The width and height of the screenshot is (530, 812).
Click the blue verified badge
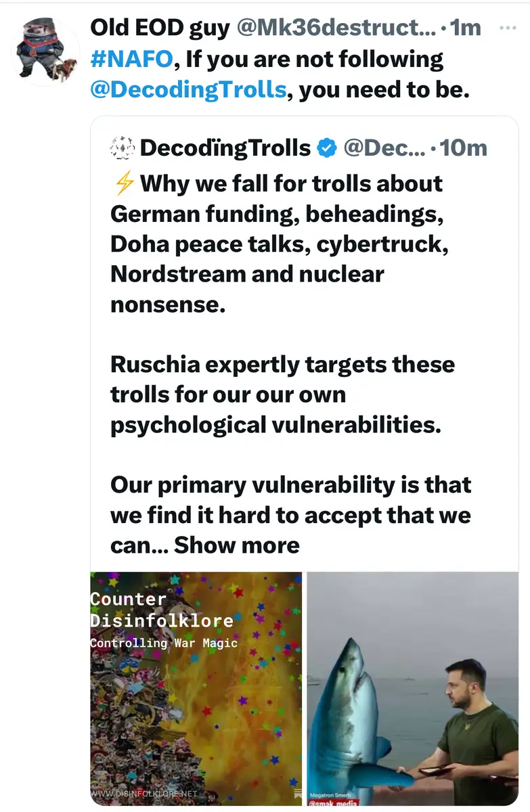pos(327,148)
